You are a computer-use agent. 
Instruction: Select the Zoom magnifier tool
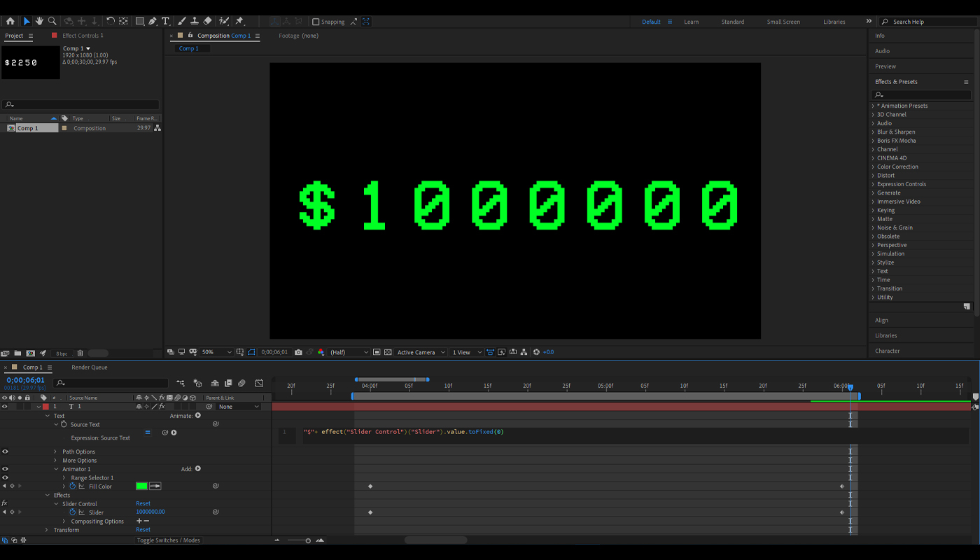pos(52,21)
